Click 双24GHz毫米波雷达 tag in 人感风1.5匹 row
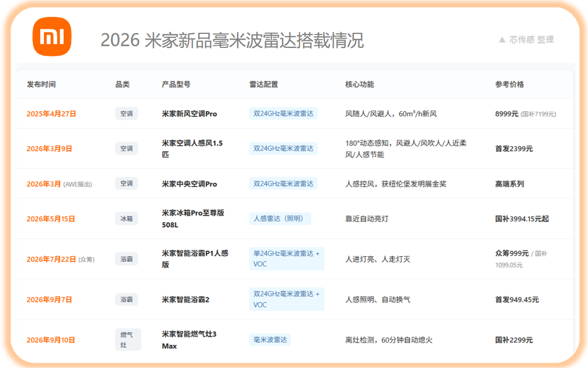 [x=283, y=148]
